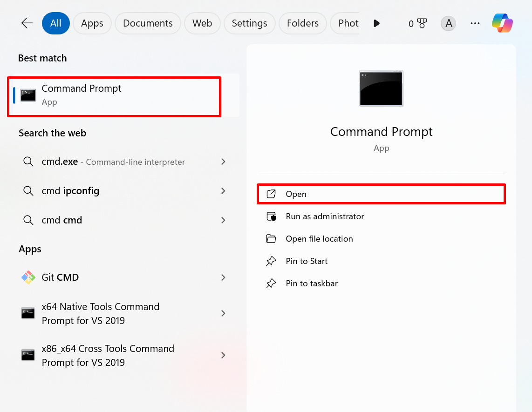532x412 pixels.
Task: Click the Git CMD colorful icon
Action: 28,277
